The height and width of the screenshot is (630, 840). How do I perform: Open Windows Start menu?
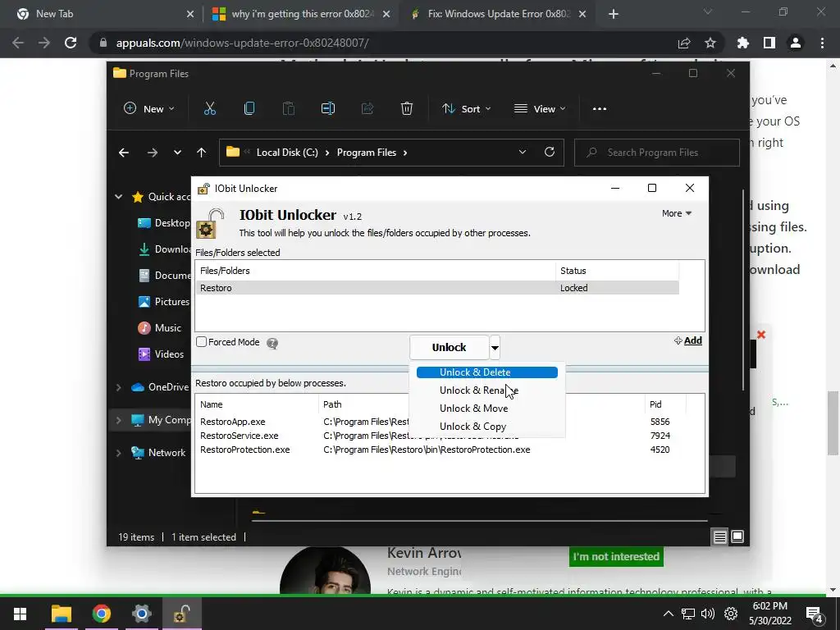tap(20, 614)
